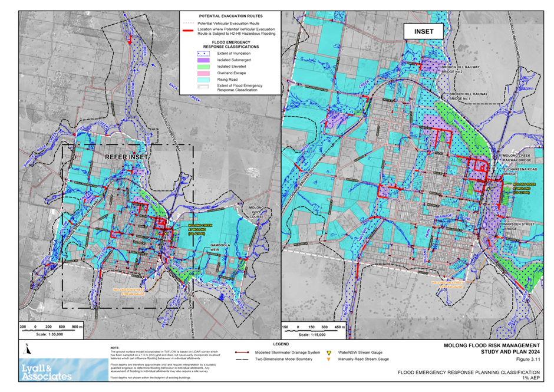Click the 'LEGEND' heading at bottom
Screen dimensions: 554x392
pos(281,344)
